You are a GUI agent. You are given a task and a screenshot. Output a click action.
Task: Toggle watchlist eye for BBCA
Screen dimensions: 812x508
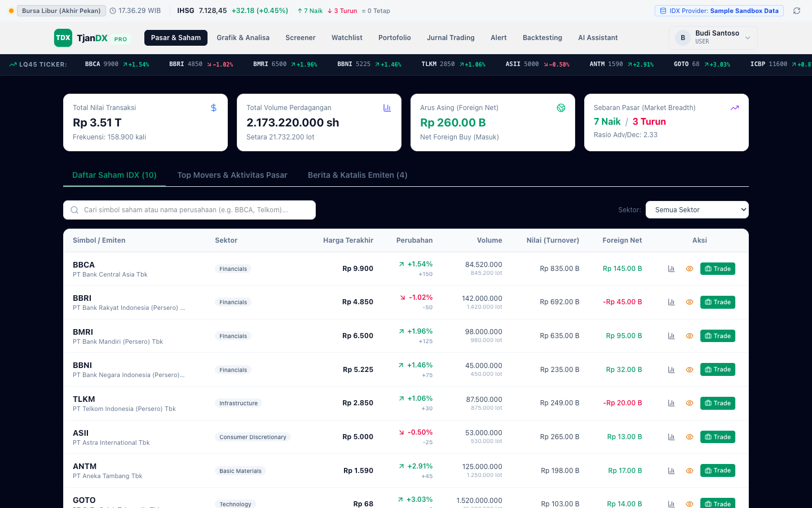pyautogui.click(x=689, y=269)
